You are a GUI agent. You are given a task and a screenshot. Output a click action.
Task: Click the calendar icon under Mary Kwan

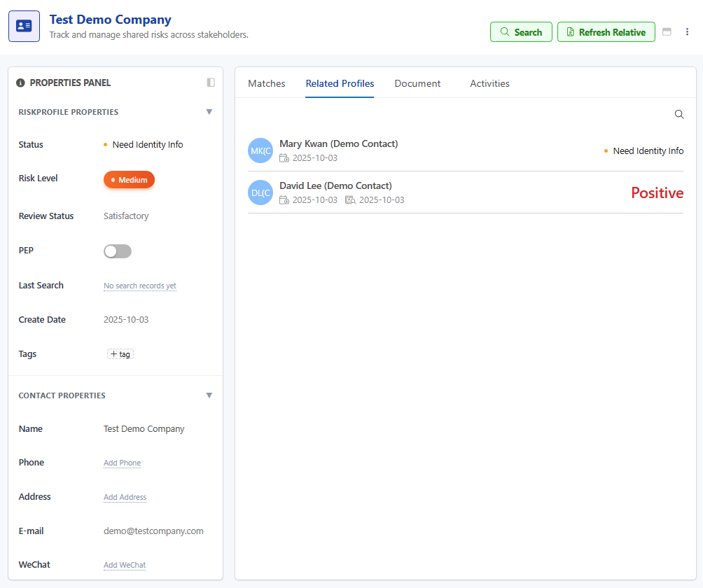(285, 157)
